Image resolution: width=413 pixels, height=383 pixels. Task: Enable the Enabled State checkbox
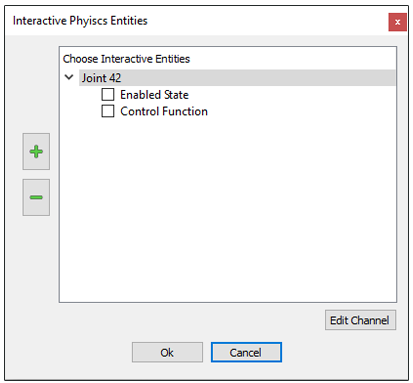pos(108,94)
